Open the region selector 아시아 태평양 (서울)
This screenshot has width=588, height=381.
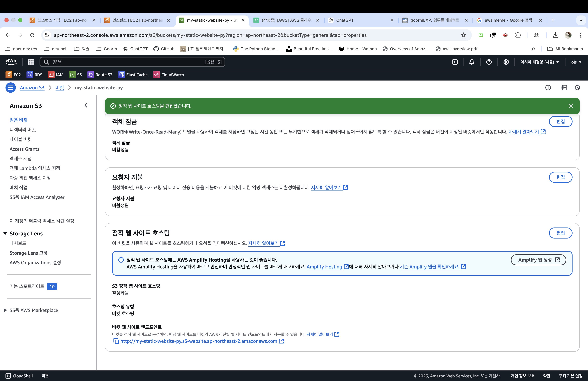[x=540, y=62]
